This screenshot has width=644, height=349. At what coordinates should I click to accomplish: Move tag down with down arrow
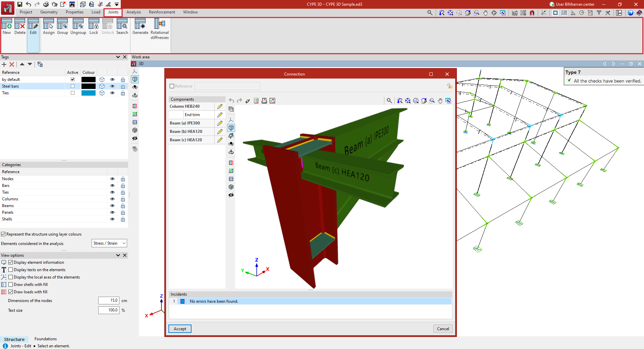(30, 64)
